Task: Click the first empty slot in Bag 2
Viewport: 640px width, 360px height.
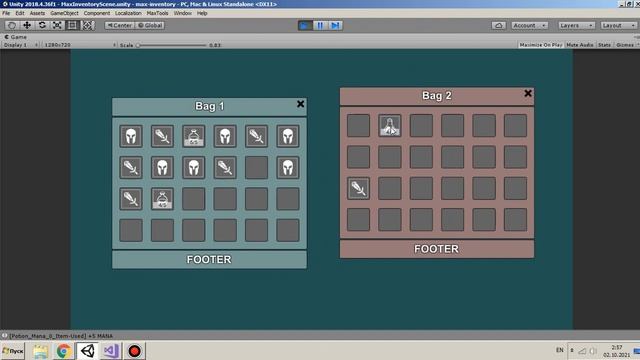Action: pyautogui.click(x=358, y=125)
